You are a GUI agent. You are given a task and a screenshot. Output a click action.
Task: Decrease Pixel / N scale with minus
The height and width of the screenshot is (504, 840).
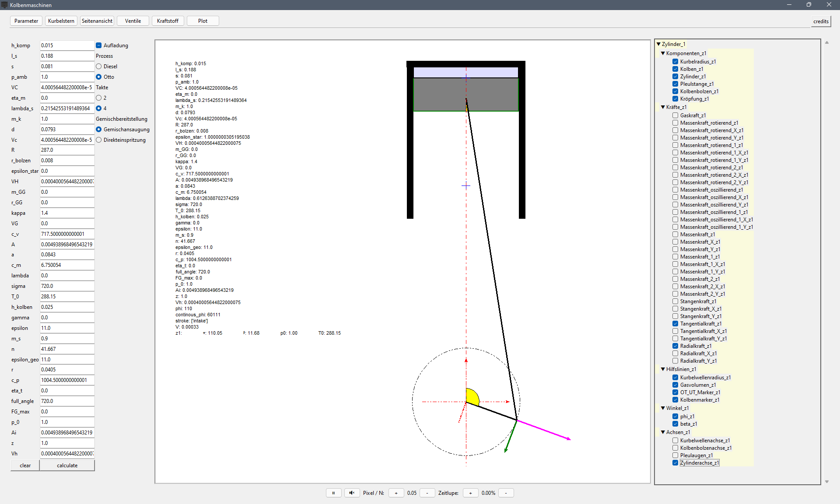pyautogui.click(x=427, y=493)
